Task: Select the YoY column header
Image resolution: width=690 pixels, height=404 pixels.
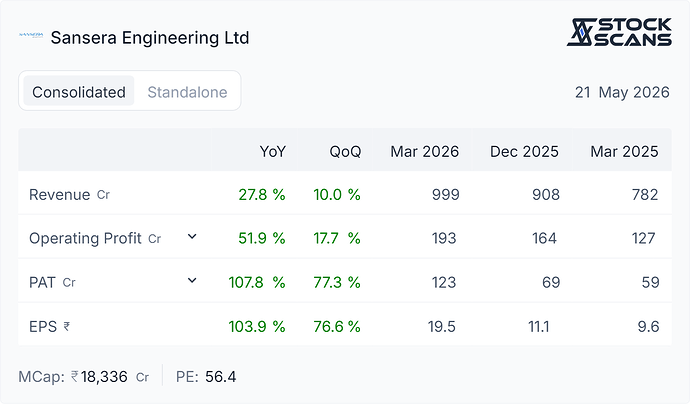Action: (272, 151)
